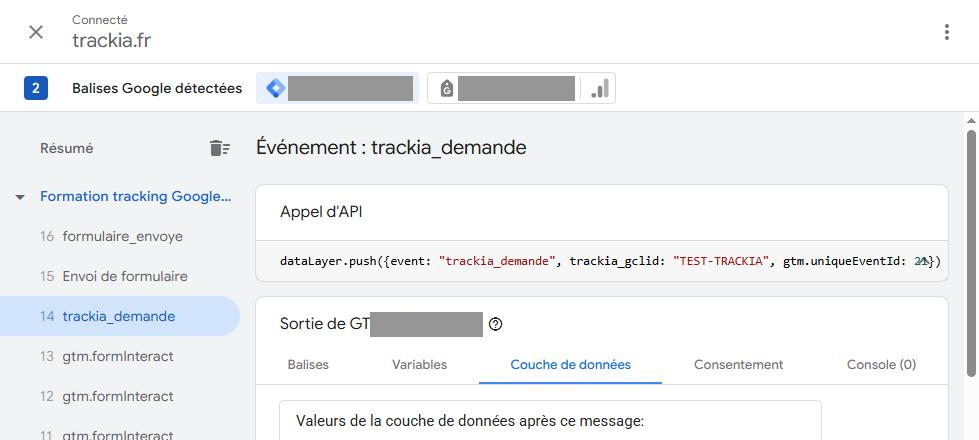Click the Connecté status label
Image resolution: width=979 pixels, height=440 pixels.
tap(100, 20)
